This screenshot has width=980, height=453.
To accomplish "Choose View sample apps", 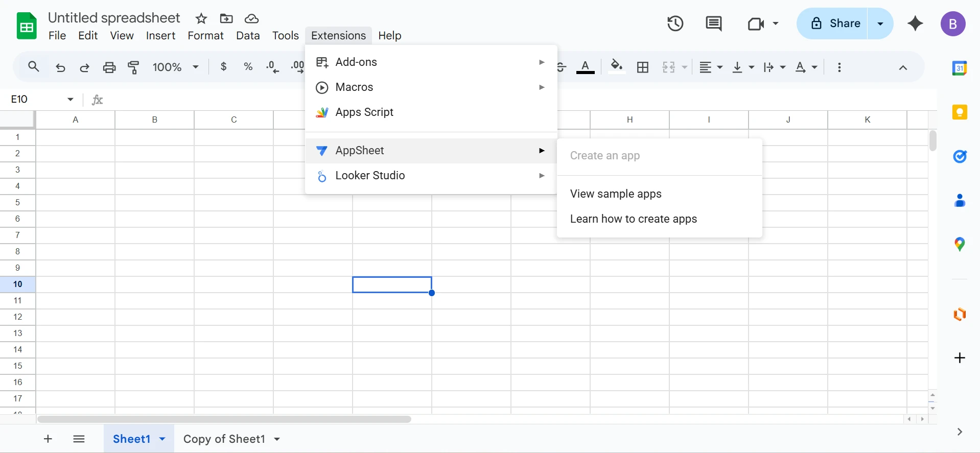I will coord(659,194).
